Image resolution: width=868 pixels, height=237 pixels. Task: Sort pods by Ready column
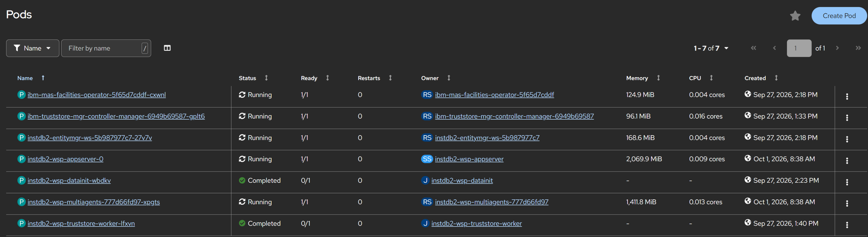(x=327, y=78)
